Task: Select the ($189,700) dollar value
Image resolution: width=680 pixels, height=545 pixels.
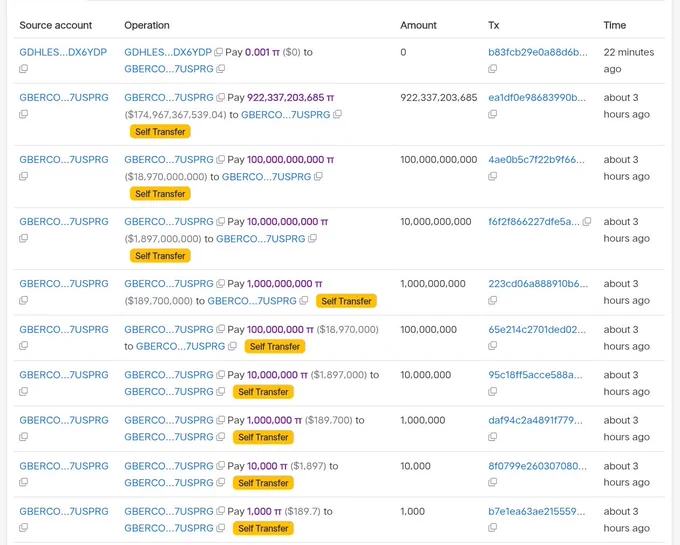Action: [x=329, y=420]
